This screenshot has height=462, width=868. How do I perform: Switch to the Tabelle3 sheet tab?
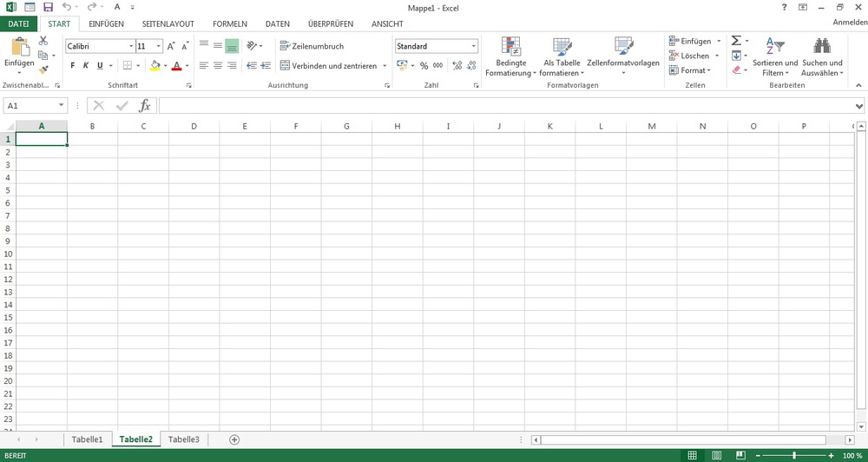point(183,439)
